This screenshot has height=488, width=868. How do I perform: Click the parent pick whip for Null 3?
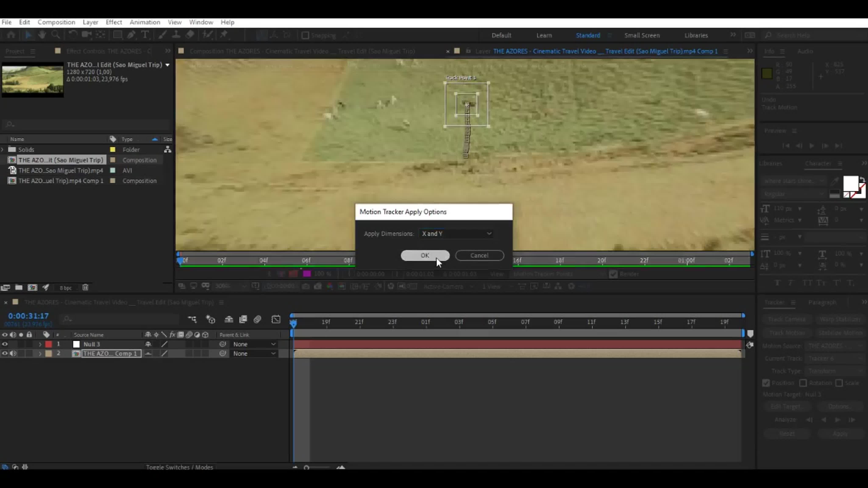(223, 344)
